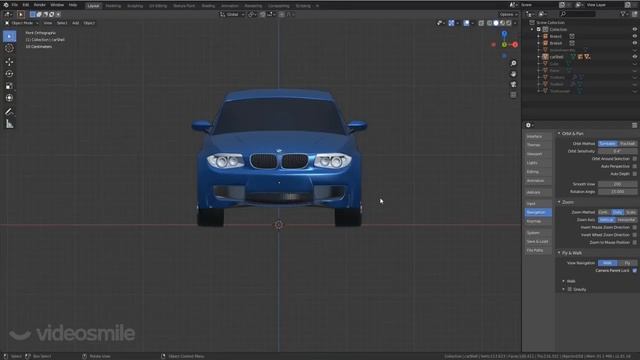Enable Zoom to Mouse Position checkbox
The height and width of the screenshot is (360, 640).
(x=634, y=242)
